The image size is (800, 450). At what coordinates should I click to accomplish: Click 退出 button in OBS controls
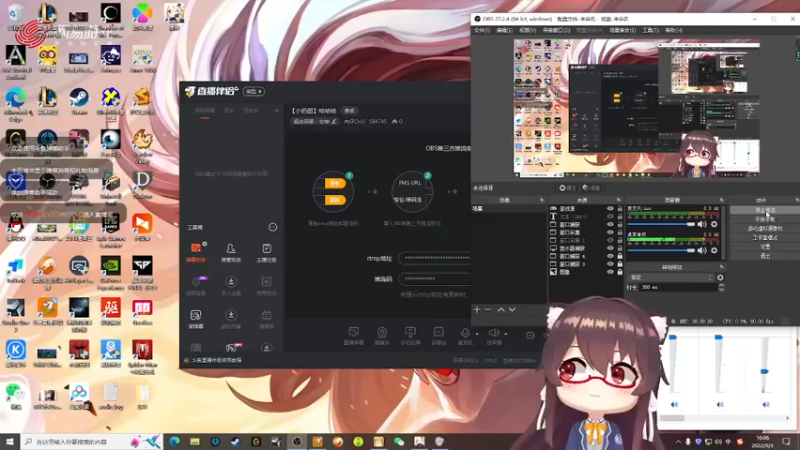tap(764, 256)
